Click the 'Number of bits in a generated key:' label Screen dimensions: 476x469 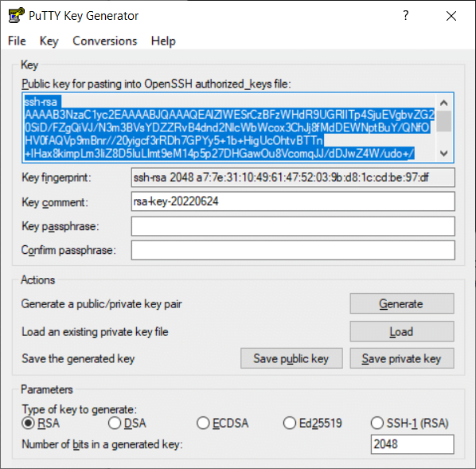coord(102,444)
